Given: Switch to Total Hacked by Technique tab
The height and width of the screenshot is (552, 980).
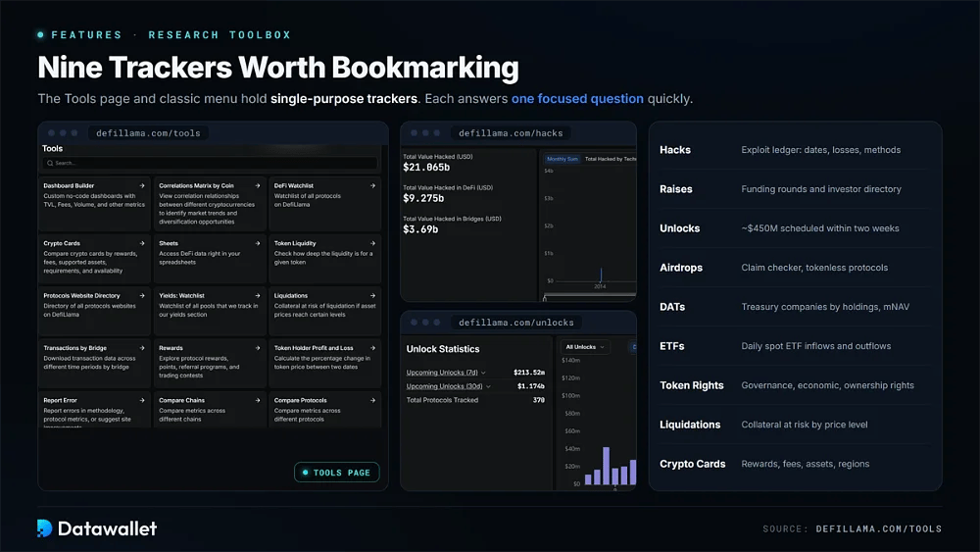Looking at the screenshot, I should click(610, 159).
